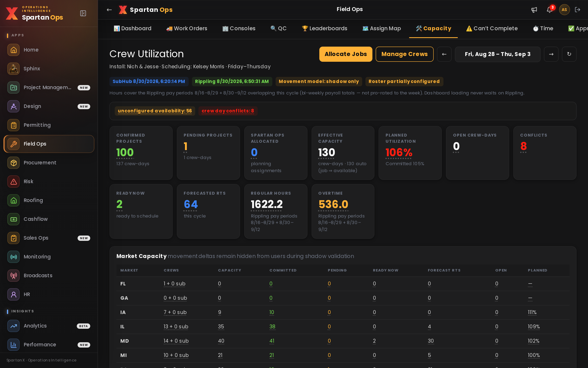Screen dimensions: 588x368
Task: Select Field Ops in sidebar
Action: click(x=49, y=144)
